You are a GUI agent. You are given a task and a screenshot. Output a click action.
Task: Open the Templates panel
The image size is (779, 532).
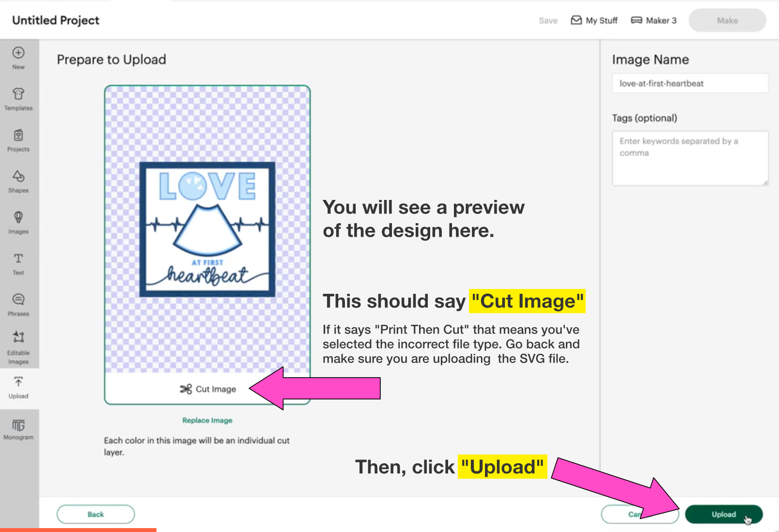tap(18, 99)
